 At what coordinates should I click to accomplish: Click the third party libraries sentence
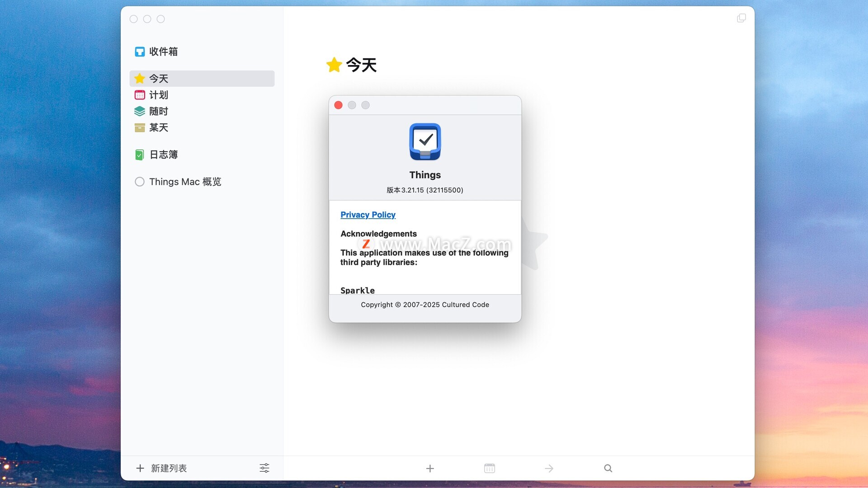[425, 258]
